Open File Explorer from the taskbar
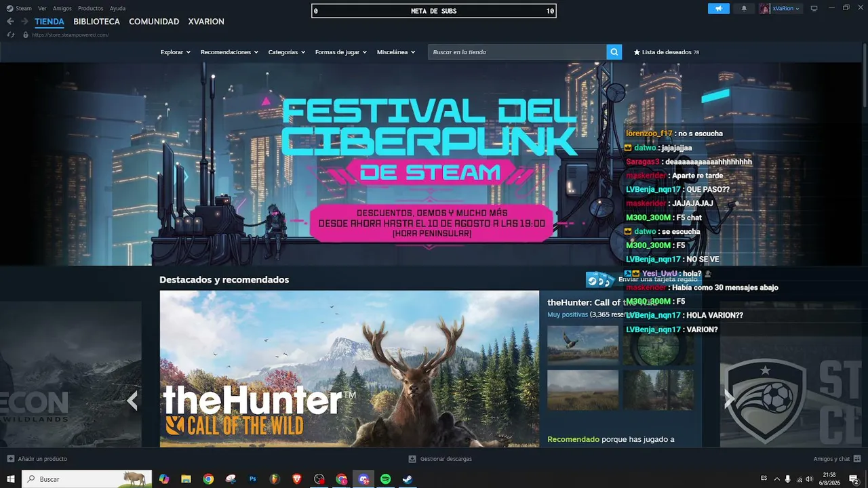The height and width of the screenshot is (488, 868). [x=186, y=479]
